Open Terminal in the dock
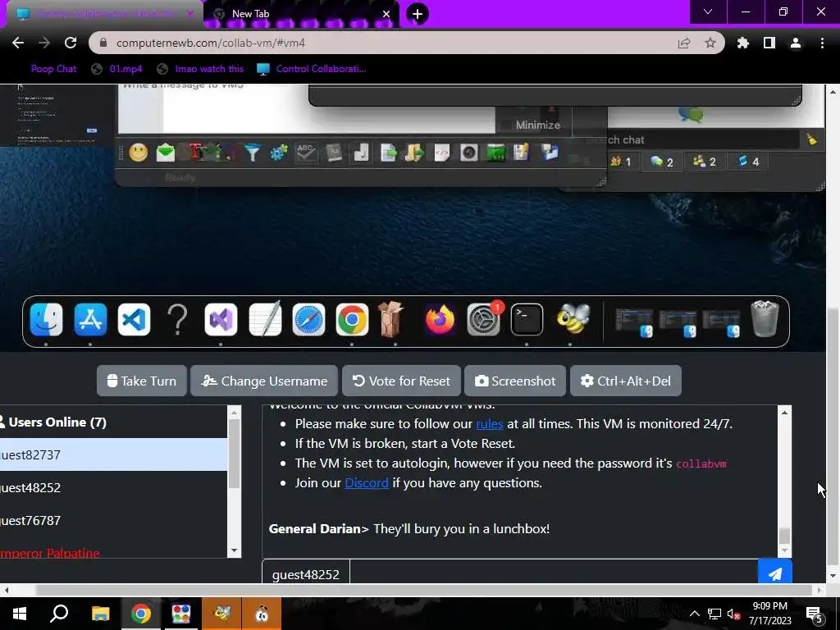Screen dimensions: 840x630 click(x=527, y=320)
